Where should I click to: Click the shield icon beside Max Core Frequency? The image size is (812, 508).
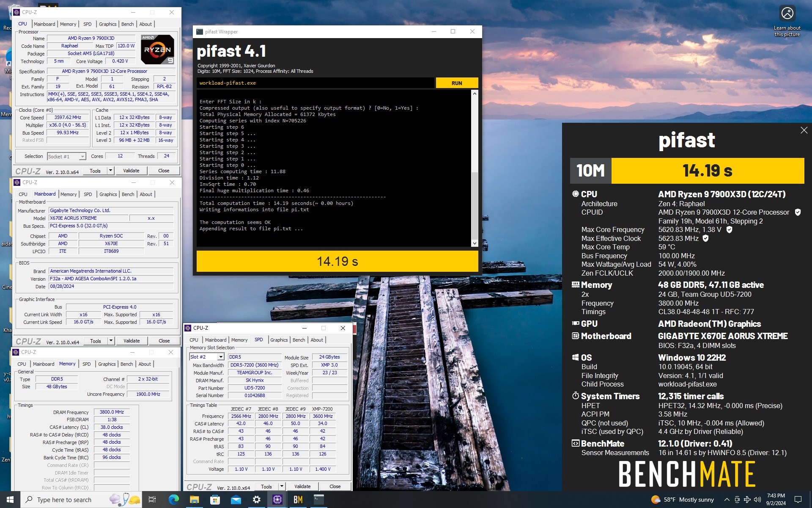point(729,229)
